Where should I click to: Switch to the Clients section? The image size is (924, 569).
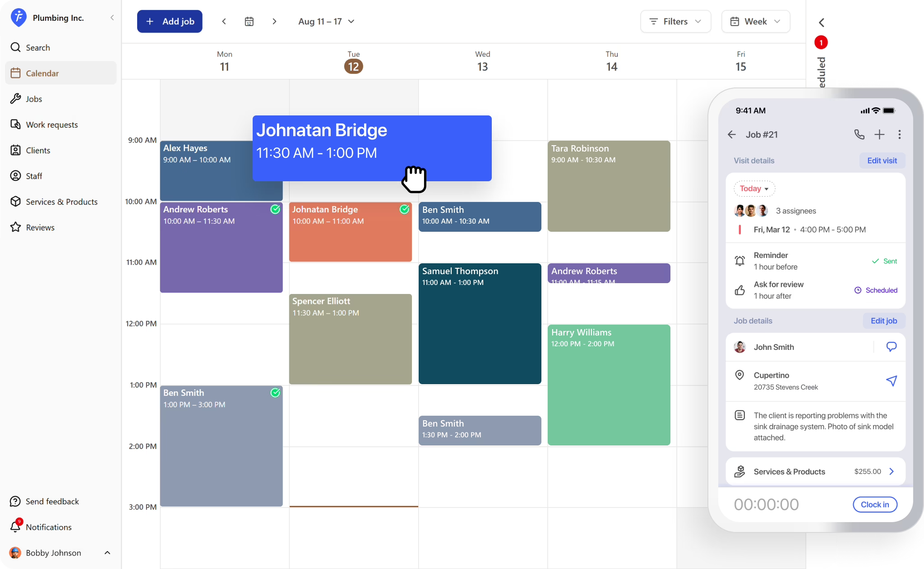point(38,150)
